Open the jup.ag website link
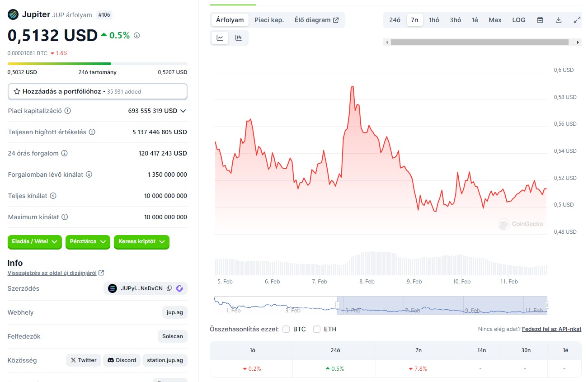 pyautogui.click(x=175, y=312)
